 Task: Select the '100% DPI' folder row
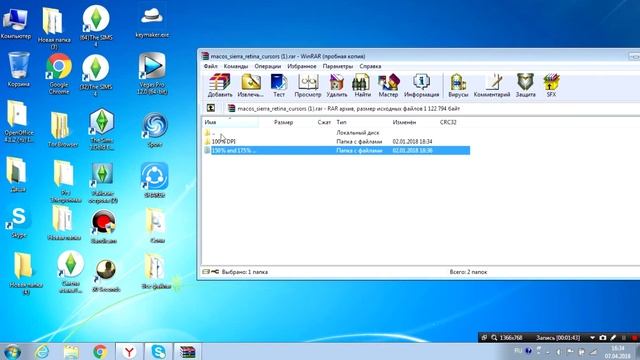336,141
